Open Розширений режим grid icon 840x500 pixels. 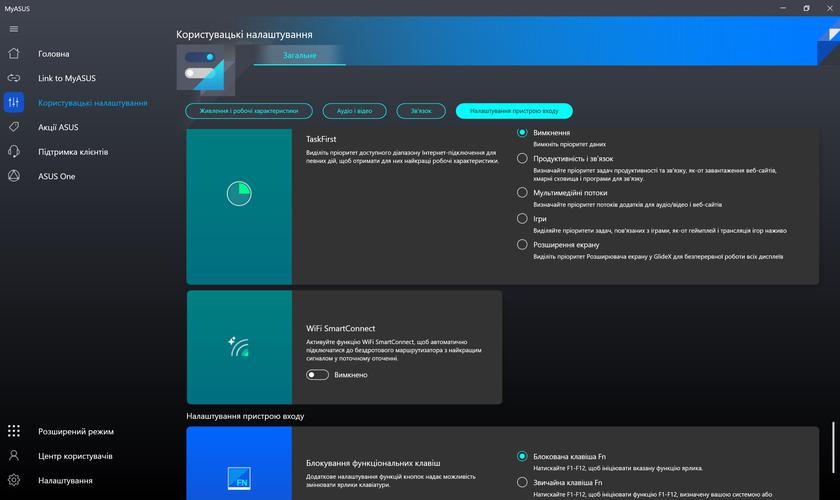tap(14, 432)
